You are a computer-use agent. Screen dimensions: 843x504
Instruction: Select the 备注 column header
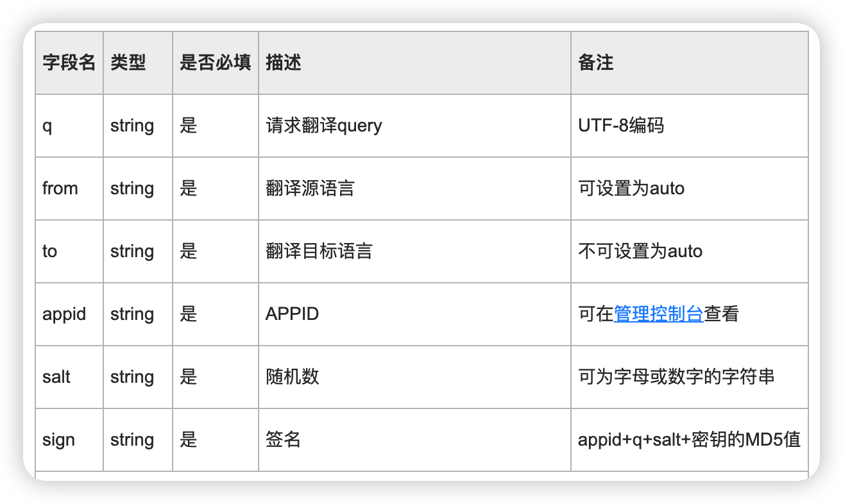(595, 63)
